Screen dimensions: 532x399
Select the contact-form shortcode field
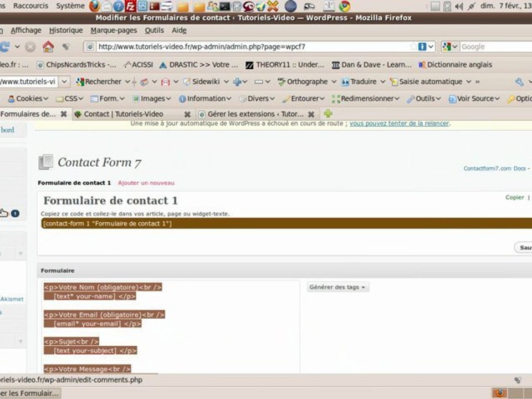[287, 223]
